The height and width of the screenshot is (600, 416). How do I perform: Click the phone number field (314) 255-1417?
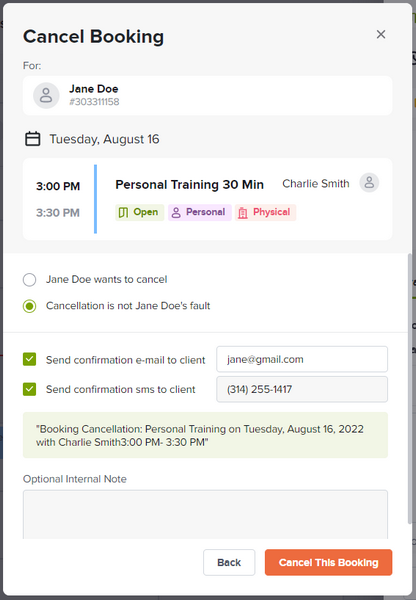[302, 389]
